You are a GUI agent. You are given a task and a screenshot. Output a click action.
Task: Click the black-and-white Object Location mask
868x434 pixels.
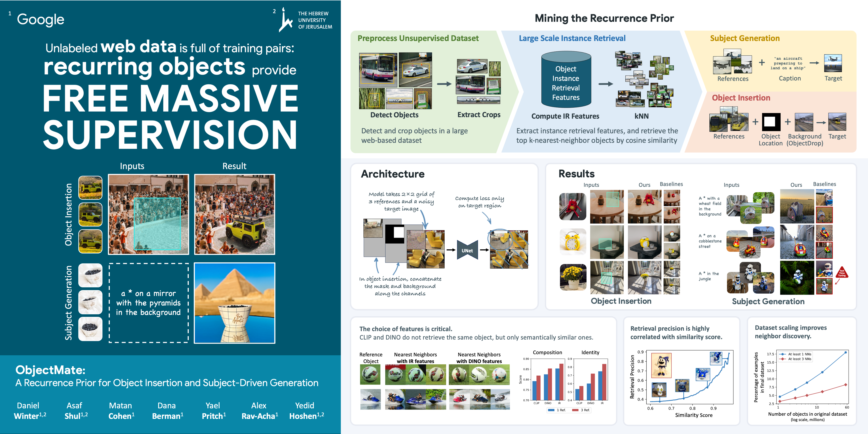[771, 122]
